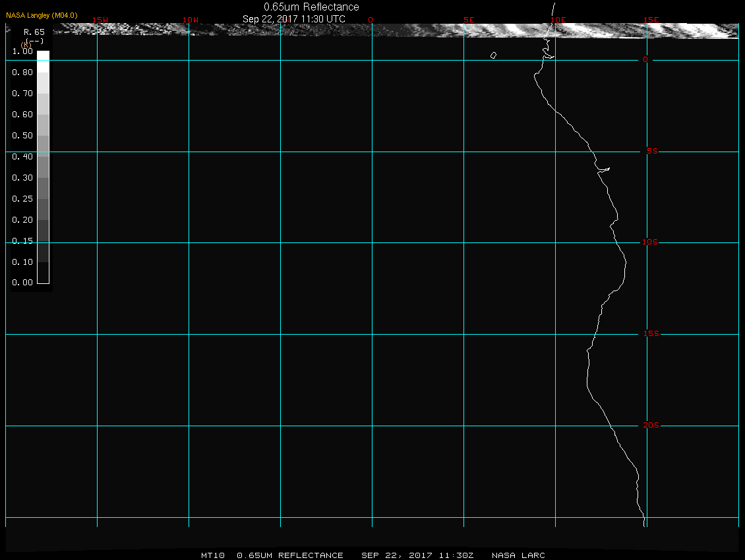
Task: Click the "0.10" colorbar value
Action: [22, 262]
